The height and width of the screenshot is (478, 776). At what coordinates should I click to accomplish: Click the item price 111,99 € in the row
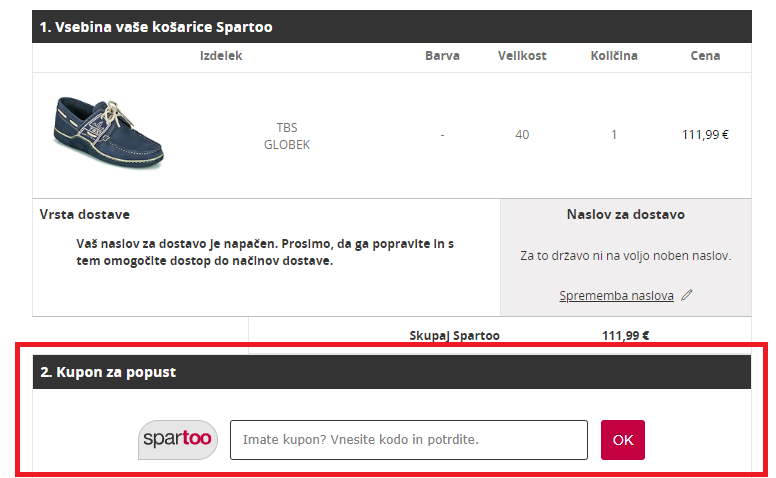pos(705,135)
